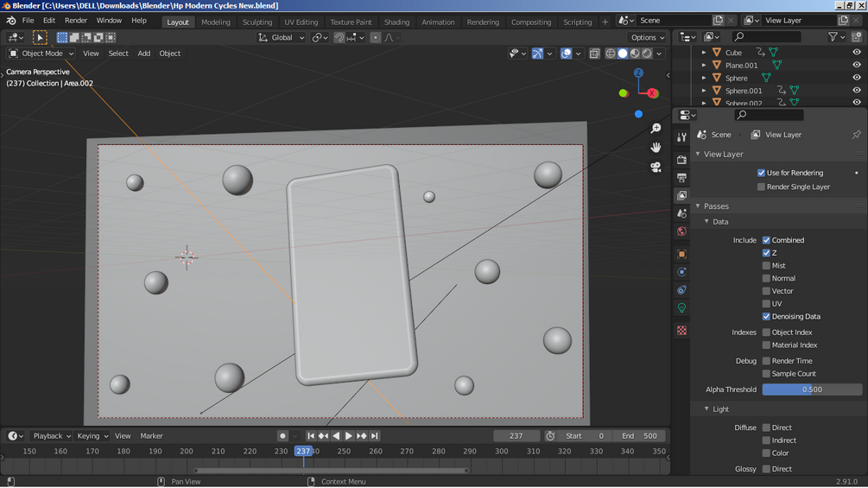The height and width of the screenshot is (488, 868).
Task: Open the Tool properties tab icon
Action: click(681, 137)
